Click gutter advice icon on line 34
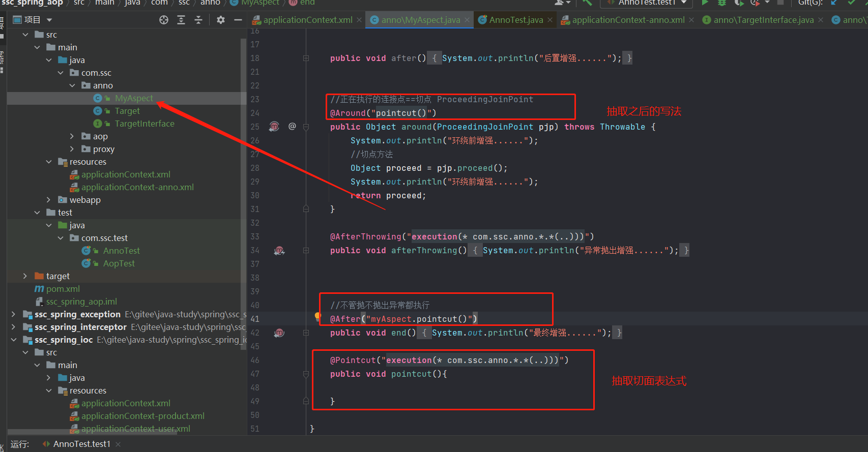The height and width of the screenshot is (452, 868). 279,250
